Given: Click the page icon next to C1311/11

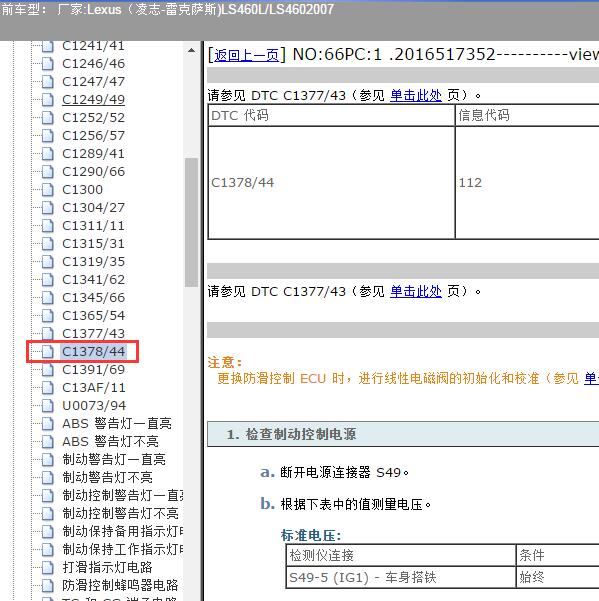Looking at the screenshot, I should [x=48, y=226].
